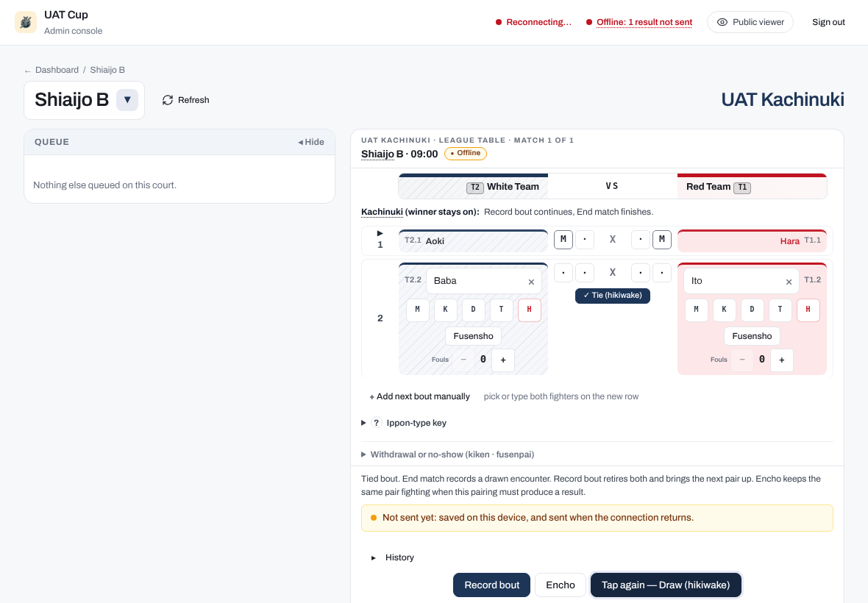The height and width of the screenshot is (603, 868).
Task: Award Kote (K) ippon to Baba
Action: click(x=445, y=310)
